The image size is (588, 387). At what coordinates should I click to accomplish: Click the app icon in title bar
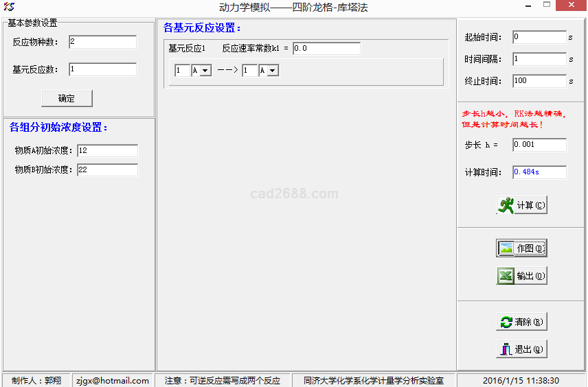click(x=9, y=6)
